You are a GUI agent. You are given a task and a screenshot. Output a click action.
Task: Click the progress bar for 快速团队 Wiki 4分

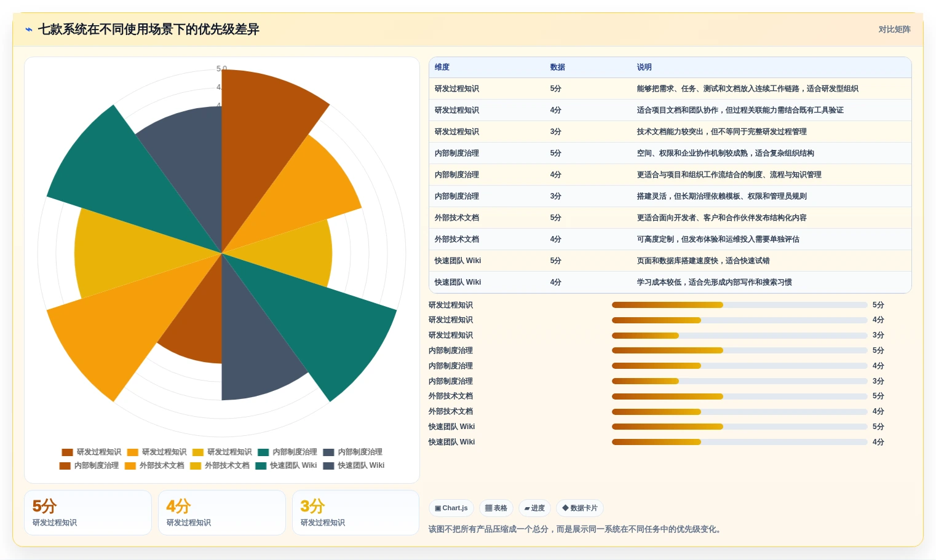pyautogui.click(x=740, y=442)
